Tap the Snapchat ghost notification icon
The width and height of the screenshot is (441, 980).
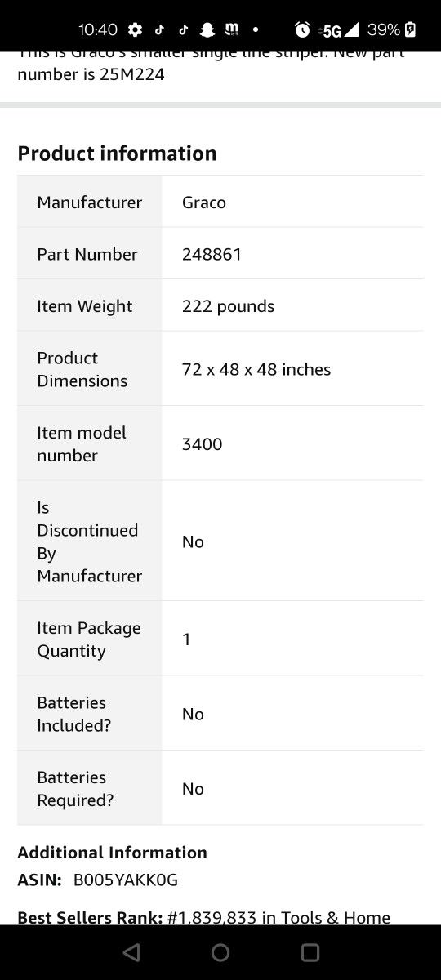click(207, 30)
